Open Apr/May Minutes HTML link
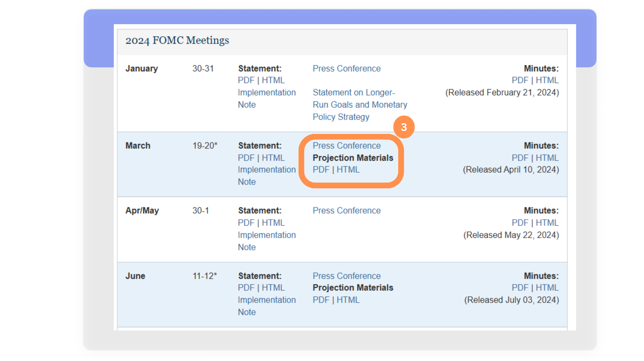Viewport: 644px width, 361px height. 547,223
